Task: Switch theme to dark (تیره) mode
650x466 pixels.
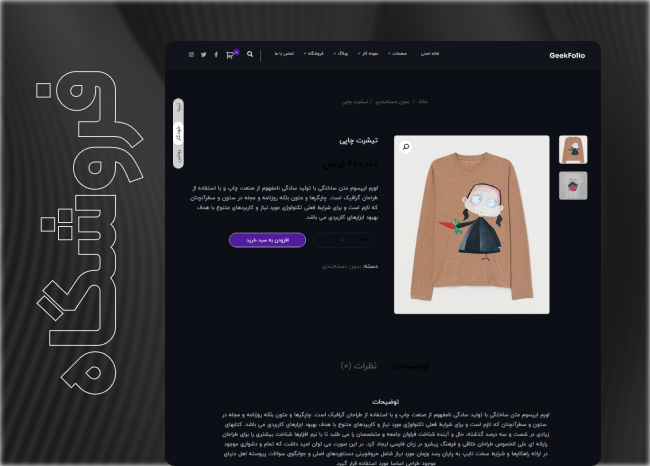Action: click(178, 108)
